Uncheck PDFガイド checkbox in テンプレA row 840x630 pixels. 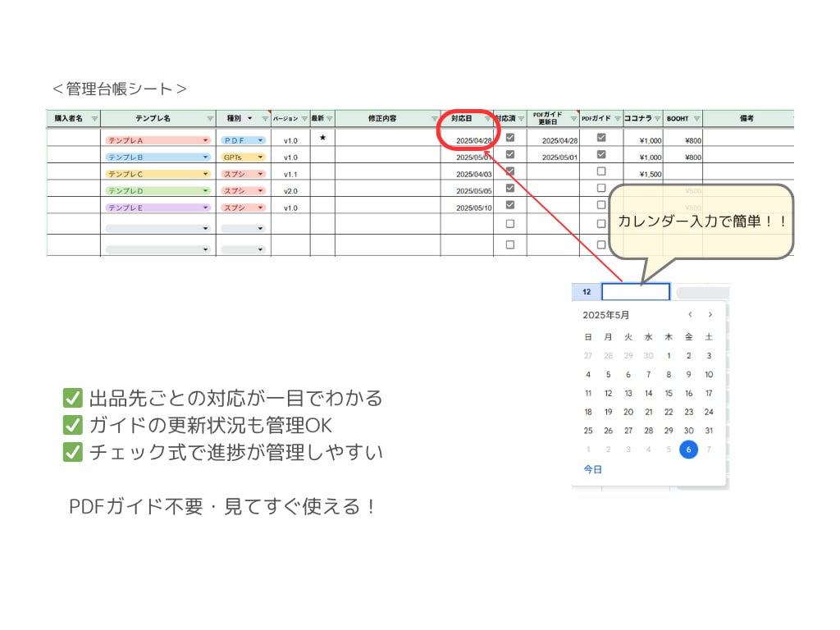point(601,138)
